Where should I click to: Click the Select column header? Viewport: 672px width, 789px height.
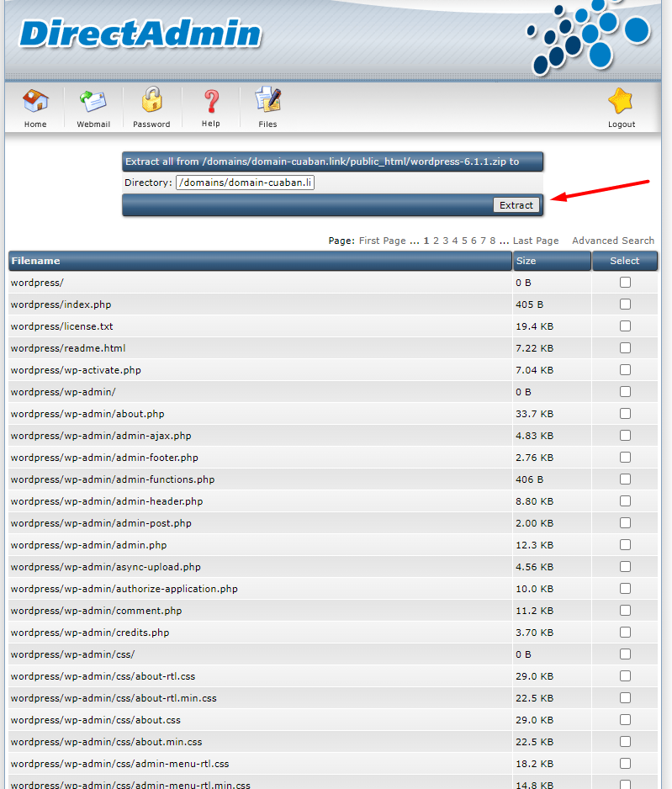(x=625, y=261)
